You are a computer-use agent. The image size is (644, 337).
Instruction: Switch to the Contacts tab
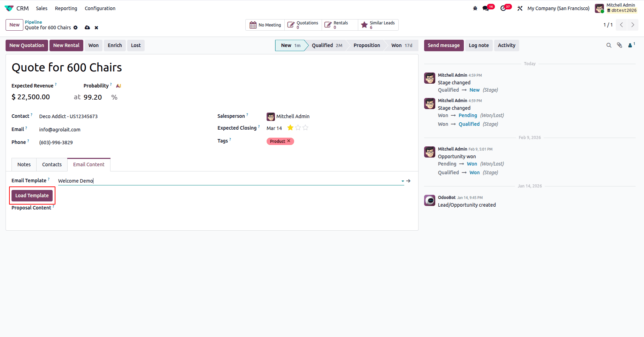tap(52, 164)
